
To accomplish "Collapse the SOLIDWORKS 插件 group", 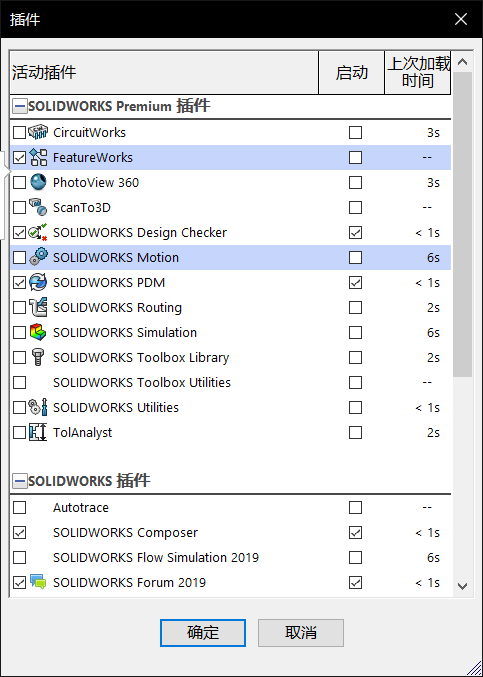I will pyautogui.click(x=19, y=481).
